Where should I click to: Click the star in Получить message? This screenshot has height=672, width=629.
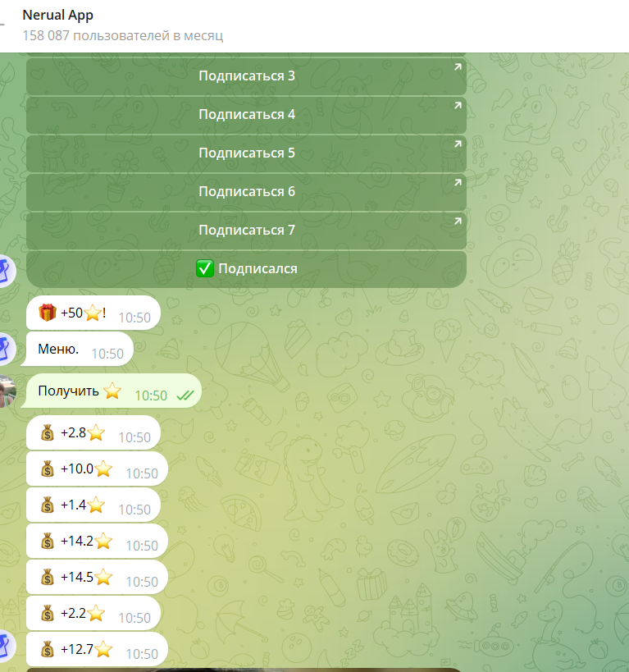coord(112,391)
